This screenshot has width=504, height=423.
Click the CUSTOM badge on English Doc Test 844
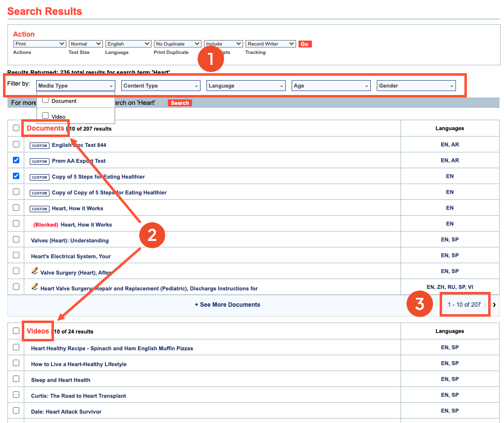tap(39, 145)
